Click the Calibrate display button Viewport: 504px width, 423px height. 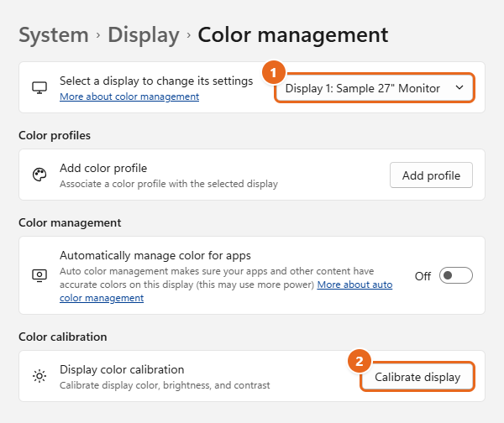click(x=417, y=377)
